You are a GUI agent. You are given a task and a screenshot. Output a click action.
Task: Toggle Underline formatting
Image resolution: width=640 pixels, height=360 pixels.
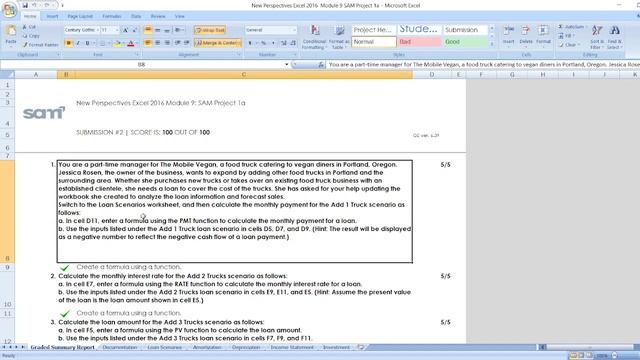87,43
